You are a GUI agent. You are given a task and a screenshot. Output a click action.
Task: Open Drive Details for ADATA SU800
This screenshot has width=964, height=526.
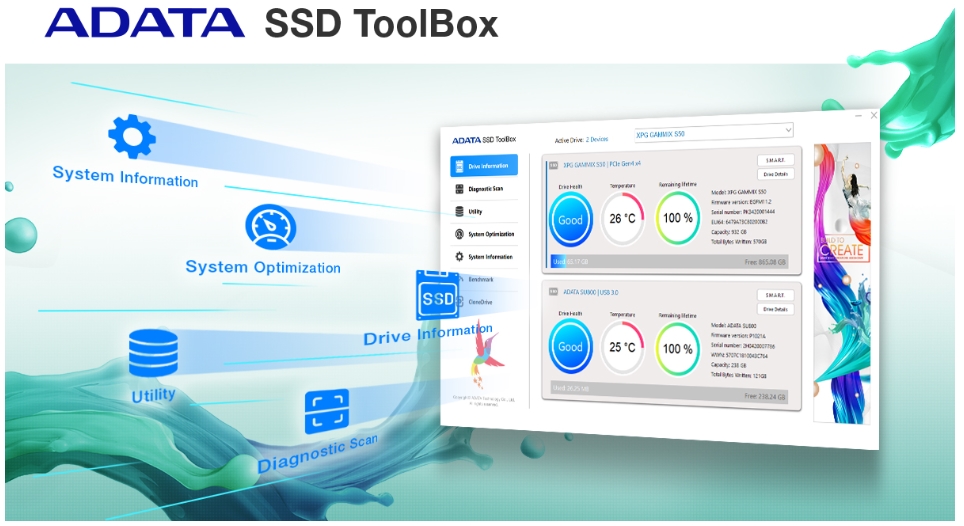775,309
